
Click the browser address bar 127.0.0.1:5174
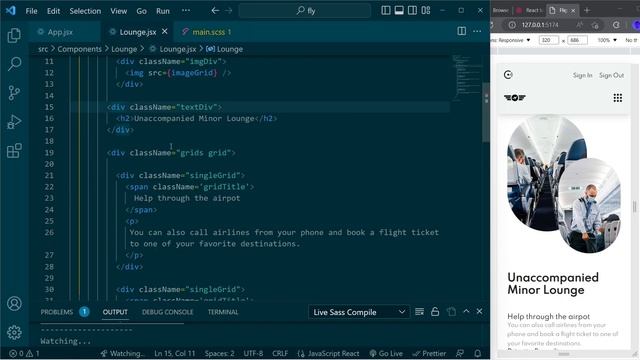pyautogui.click(x=540, y=25)
